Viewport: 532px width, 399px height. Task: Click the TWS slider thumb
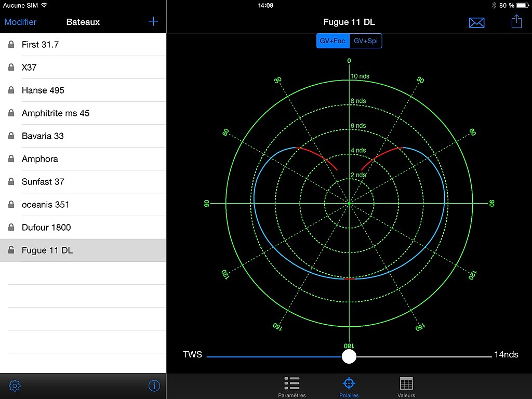pos(349,356)
